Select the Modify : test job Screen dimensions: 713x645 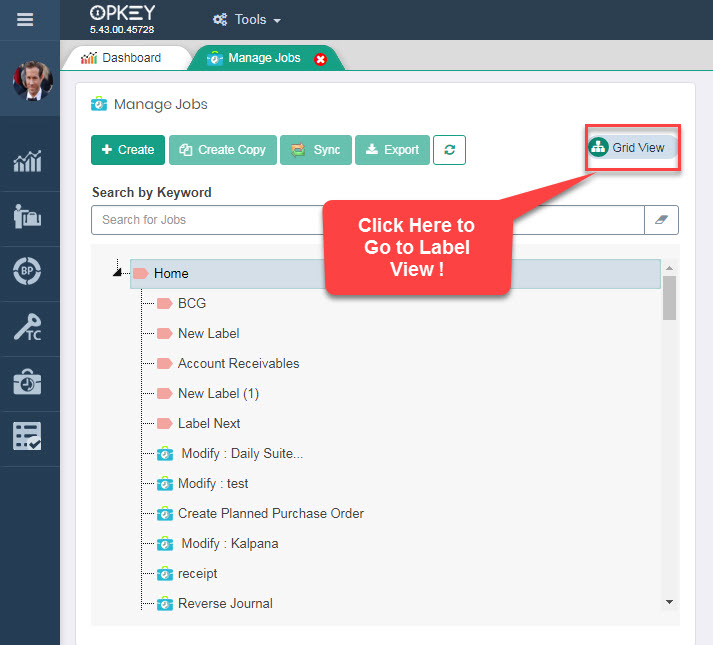click(213, 484)
